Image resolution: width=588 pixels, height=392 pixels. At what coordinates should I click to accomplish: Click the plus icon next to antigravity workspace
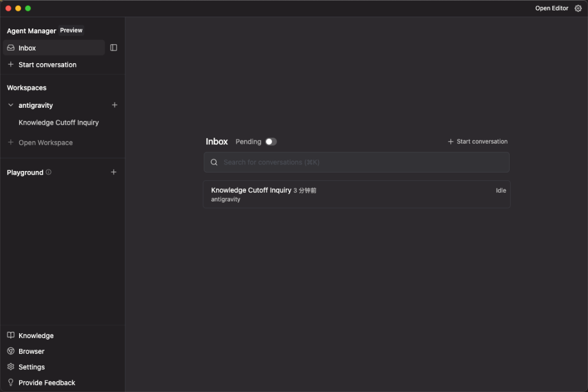[114, 105]
